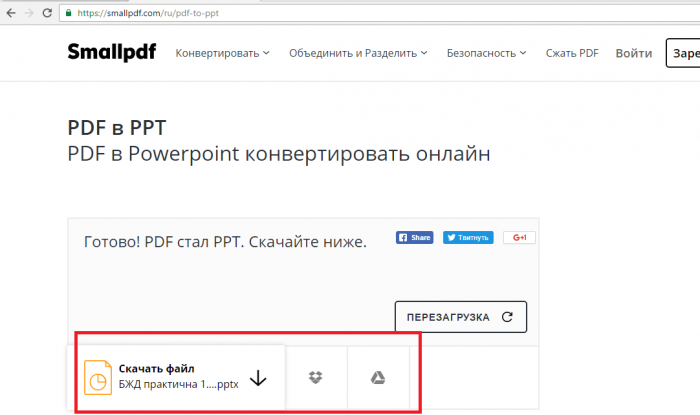Reload the page with the browser refresh icon
This screenshot has width=700, height=415.
(x=46, y=14)
